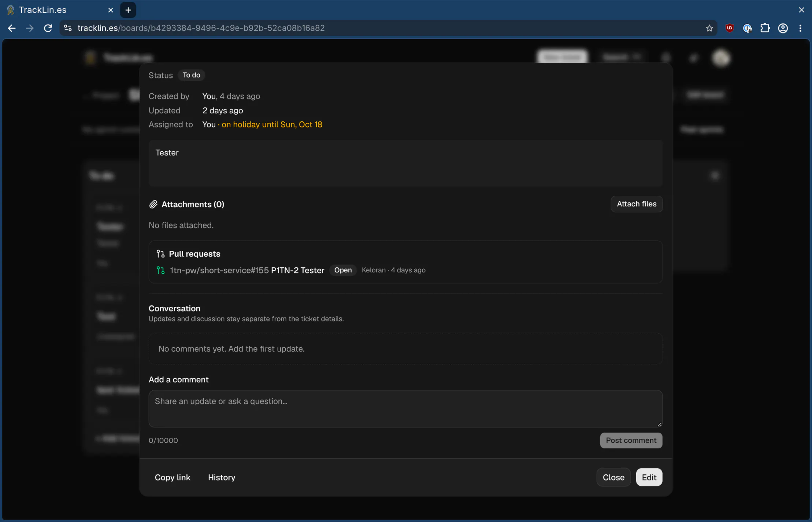This screenshot has height=522, width=812.
Task: Close the TrackLin.es tab
Action: (x=111, y=10)
